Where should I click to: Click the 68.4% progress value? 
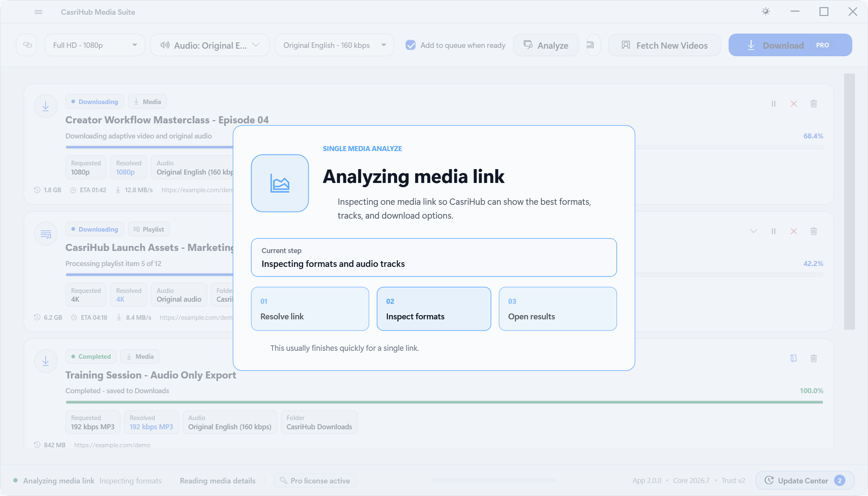pyautogui.click(x=813, y=136)
